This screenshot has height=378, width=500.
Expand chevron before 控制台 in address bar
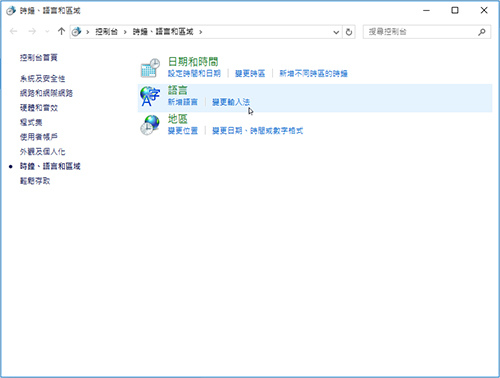[88, 32]
